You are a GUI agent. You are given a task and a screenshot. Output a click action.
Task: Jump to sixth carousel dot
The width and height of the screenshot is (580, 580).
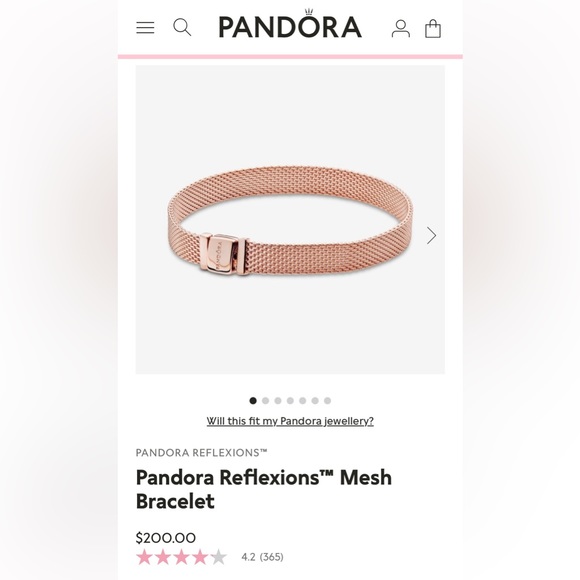click(x=315, y=401)
